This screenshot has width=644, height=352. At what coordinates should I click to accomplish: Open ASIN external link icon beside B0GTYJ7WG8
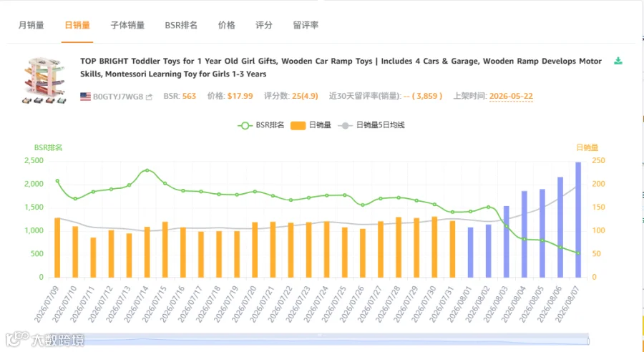(149, 97)
